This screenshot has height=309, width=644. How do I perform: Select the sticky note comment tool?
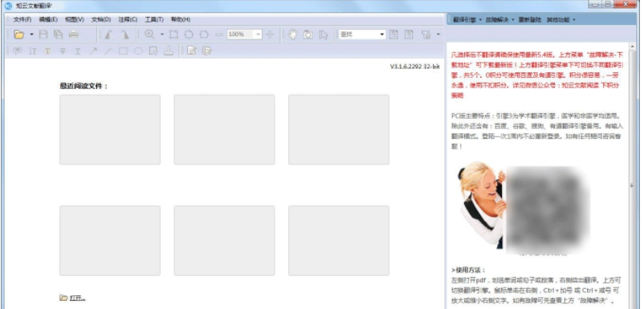pyautogui.click(x=17, y=51)
